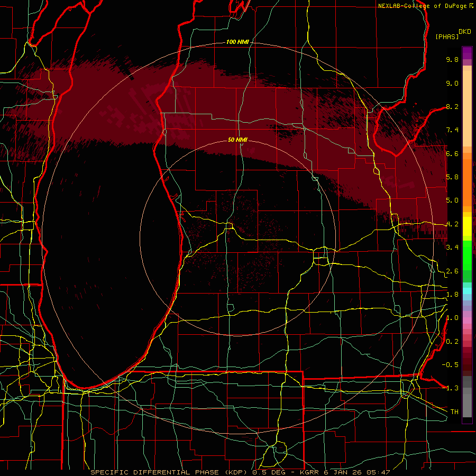Click the 100 NMI range ring label

coord(237,42)
